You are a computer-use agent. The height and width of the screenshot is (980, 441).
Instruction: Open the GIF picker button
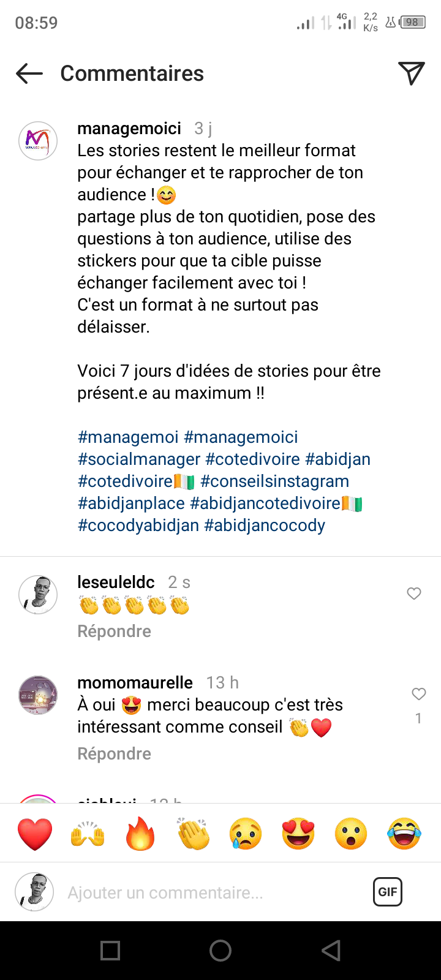click(388, 892)
